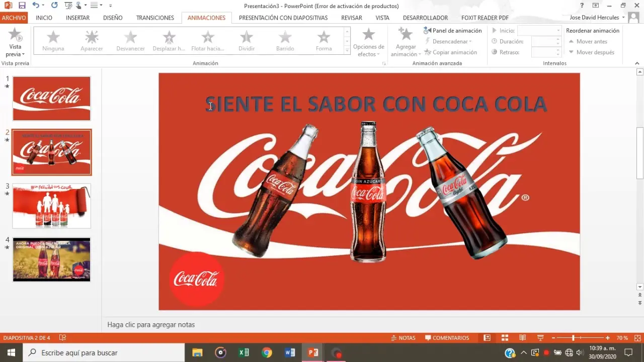Open the ARCHIVO file tab
Image resolution: width=644 pixels, height=362 pixels.
tap(14, 18)
